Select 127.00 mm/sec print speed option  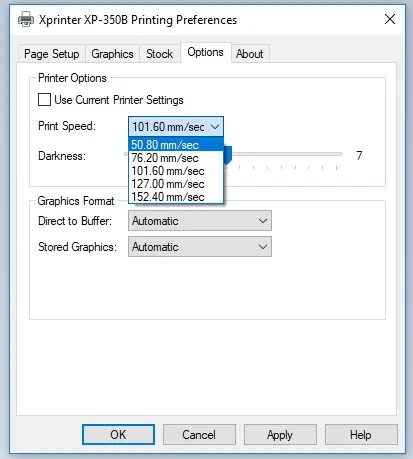(x=176, y=184)
